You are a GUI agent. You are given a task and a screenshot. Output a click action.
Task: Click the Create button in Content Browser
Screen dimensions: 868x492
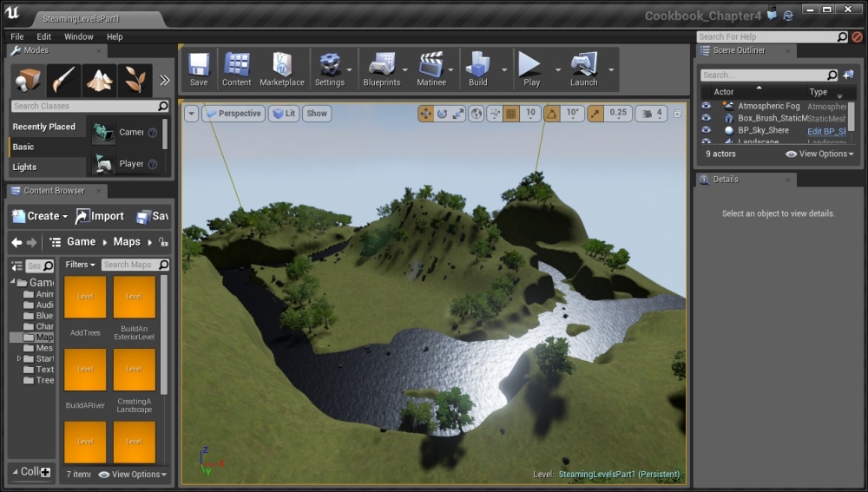tap(40, 216)
